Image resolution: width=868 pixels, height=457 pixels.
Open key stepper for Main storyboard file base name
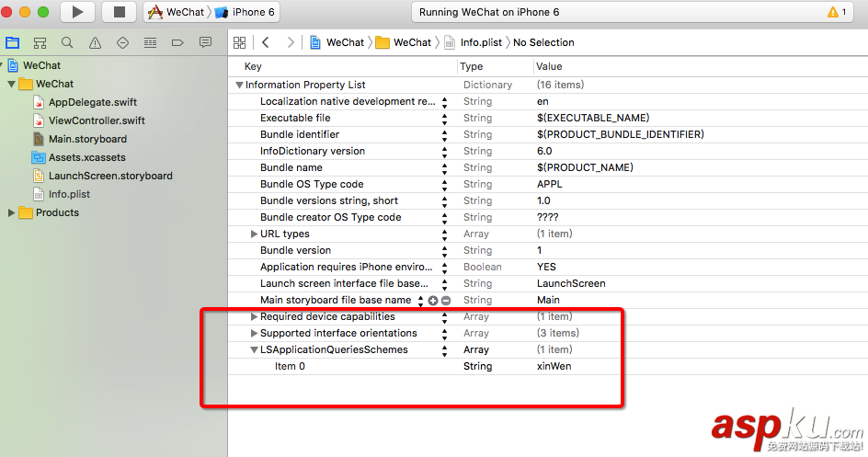[421, 301]
